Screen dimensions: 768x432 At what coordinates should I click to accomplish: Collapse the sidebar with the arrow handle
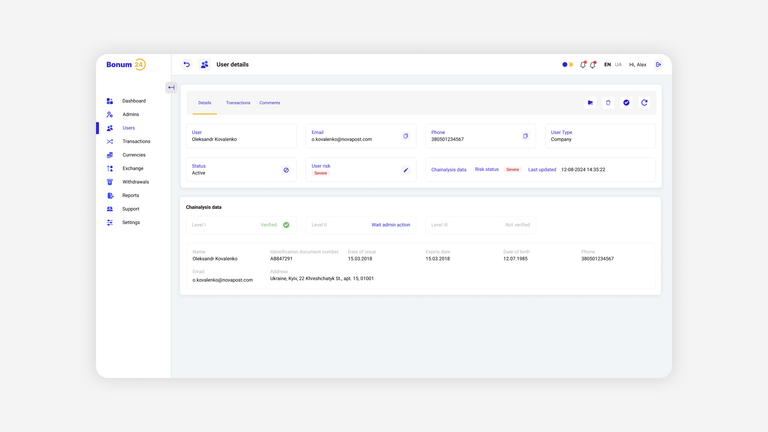click(x=171, y=88)
